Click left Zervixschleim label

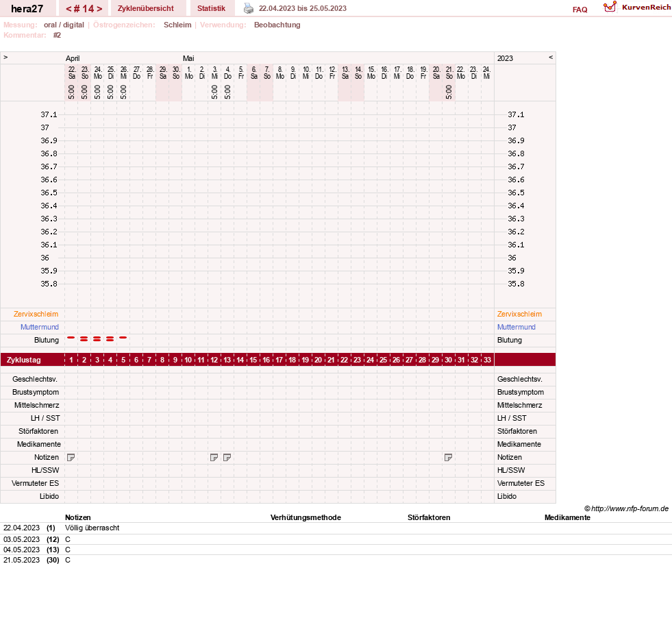coord(36,314)
